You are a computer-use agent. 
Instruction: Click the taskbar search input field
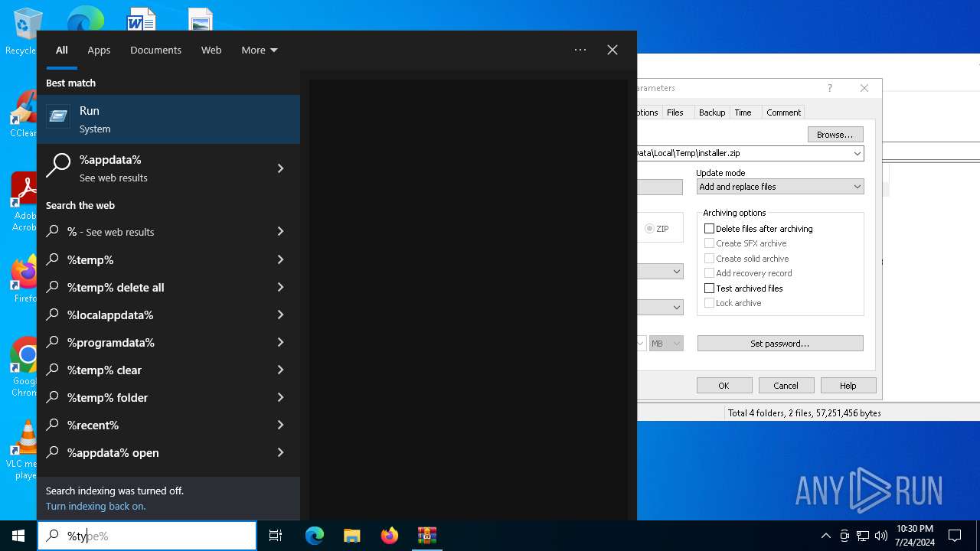click(147, 536)
